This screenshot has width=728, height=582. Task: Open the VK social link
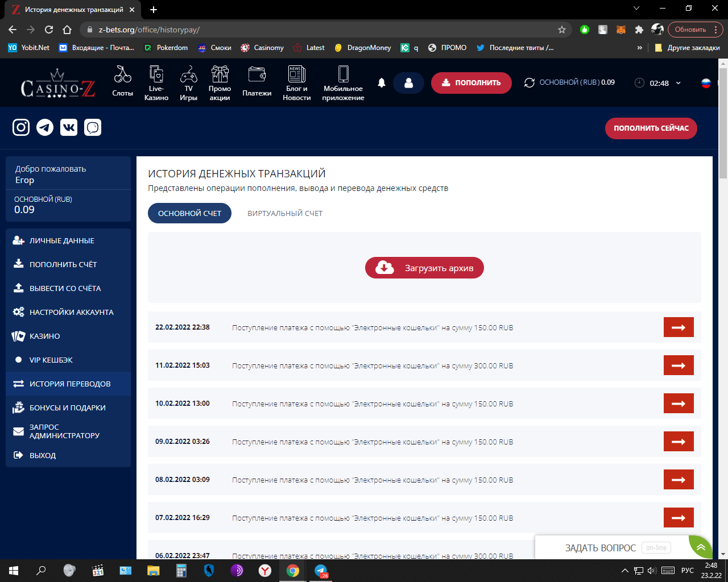tap(69, 127)
